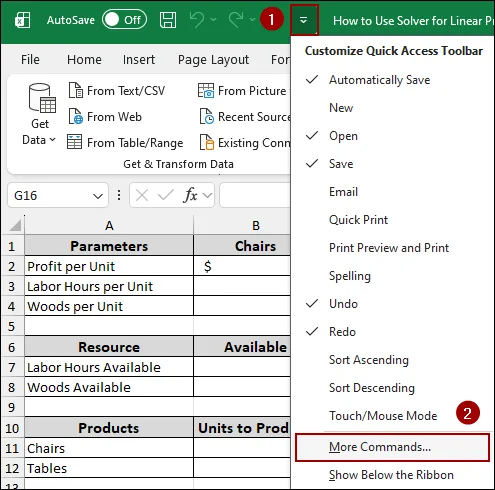
Task: Uncheck Save in Quick Access menu
Action: [x=393, y=164]
